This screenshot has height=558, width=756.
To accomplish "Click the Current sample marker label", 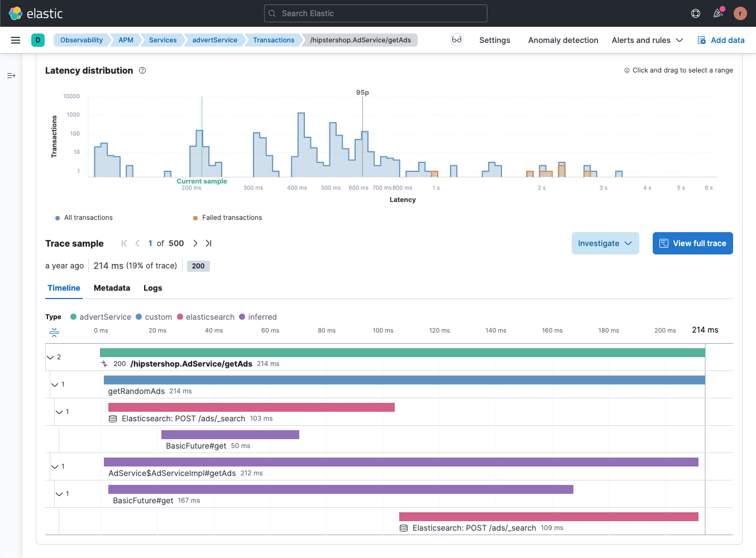I will (202, 181).
